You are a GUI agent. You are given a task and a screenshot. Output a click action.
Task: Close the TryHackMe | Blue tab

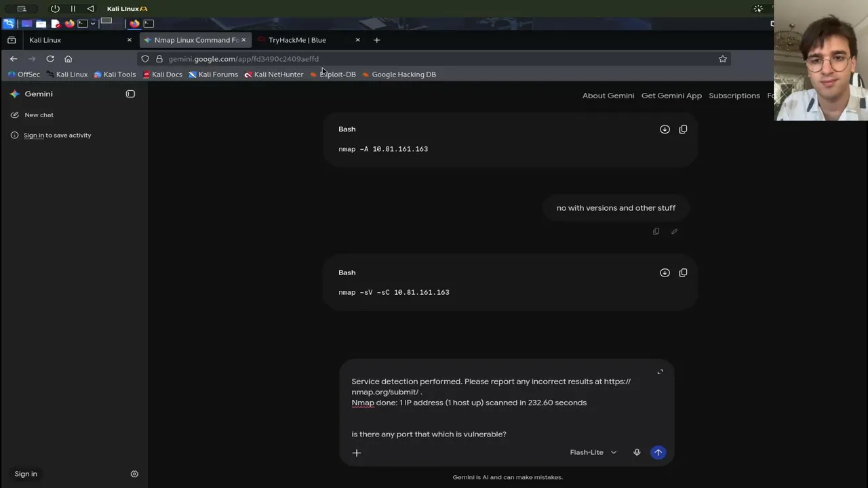[357, 40]
